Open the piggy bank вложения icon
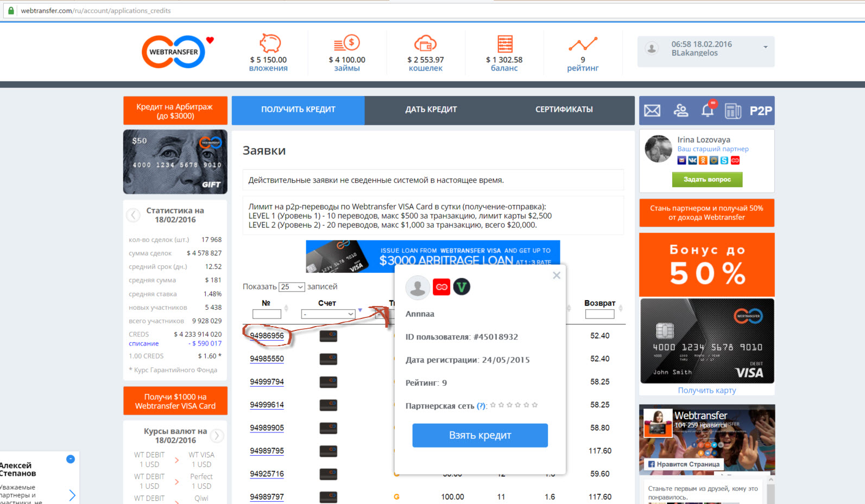Screen dimensions: 865x504 (269, 43)
